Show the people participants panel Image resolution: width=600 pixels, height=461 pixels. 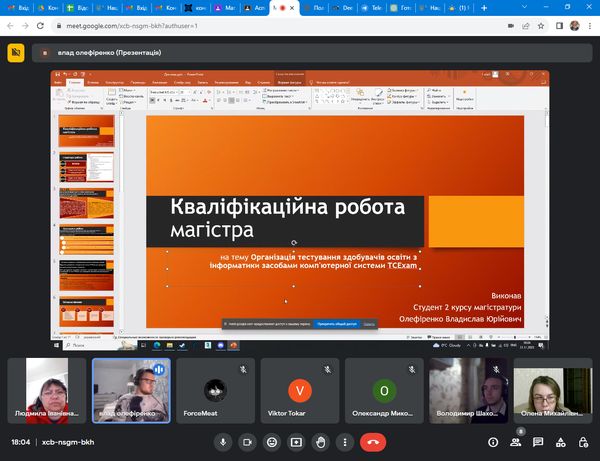click(x=516, y=441)
